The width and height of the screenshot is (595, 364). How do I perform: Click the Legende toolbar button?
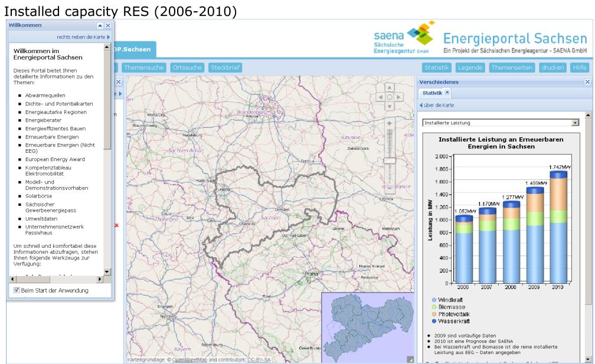click(x=470, y=67)
